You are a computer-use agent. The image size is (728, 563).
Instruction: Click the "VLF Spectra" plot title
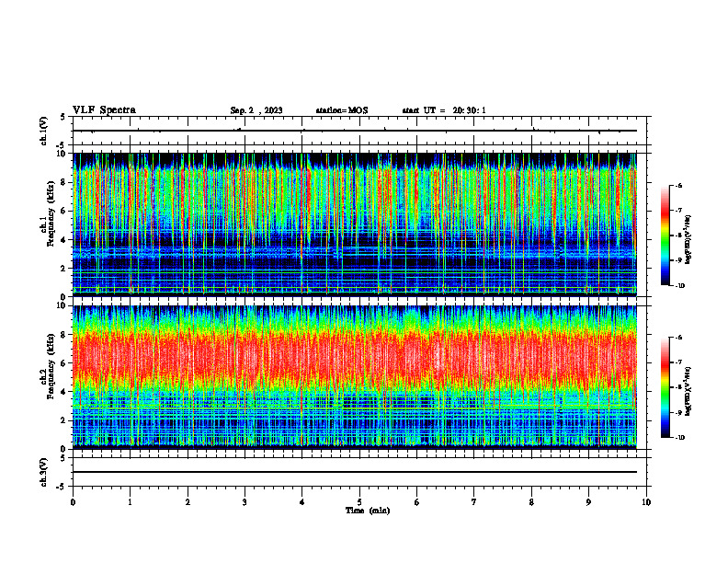[104, 110]
